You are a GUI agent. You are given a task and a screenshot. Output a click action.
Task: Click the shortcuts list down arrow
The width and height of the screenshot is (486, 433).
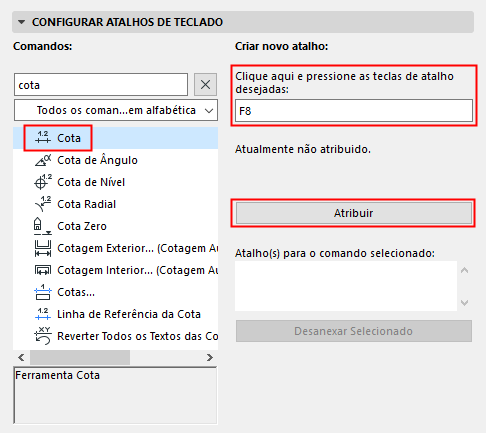point(464,303)
